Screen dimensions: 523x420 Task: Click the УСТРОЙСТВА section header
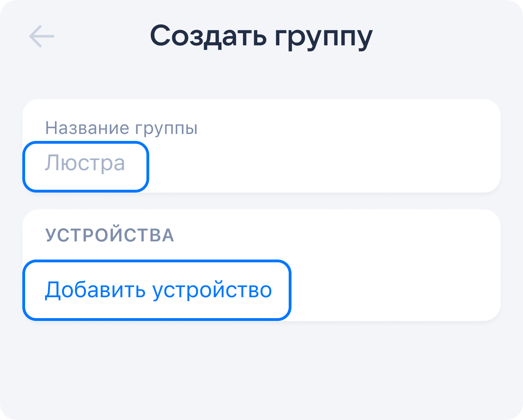coord(110,235)
